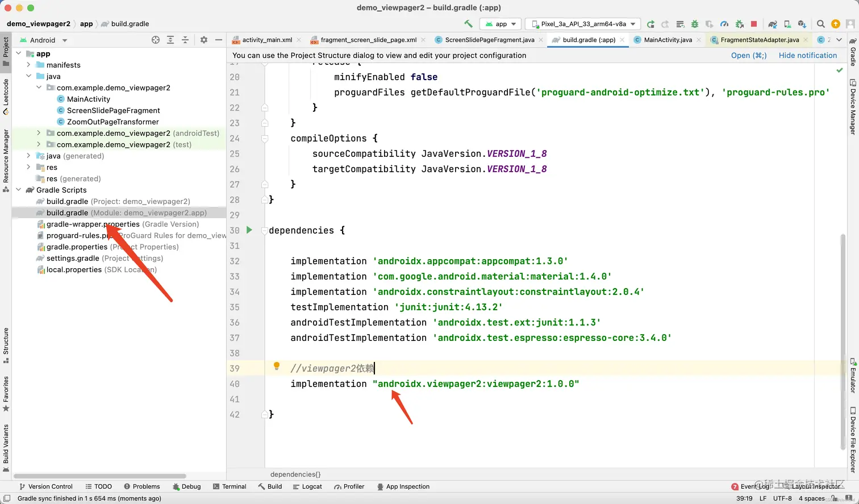Switch to FragmentStateAdapter.java tab

tap(760, 40)
